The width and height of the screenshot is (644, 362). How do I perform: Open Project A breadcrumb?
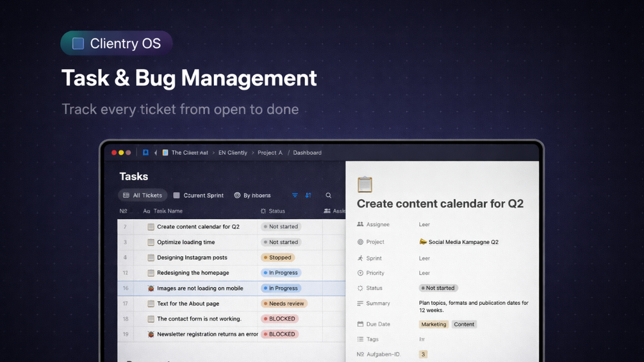(270, 152)
